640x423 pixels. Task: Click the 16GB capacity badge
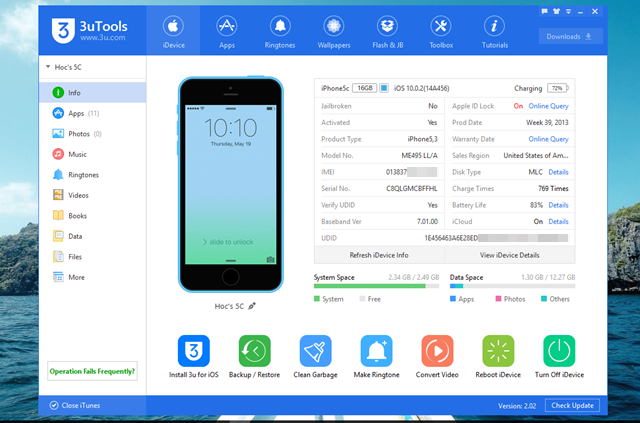tap(364, 88)
